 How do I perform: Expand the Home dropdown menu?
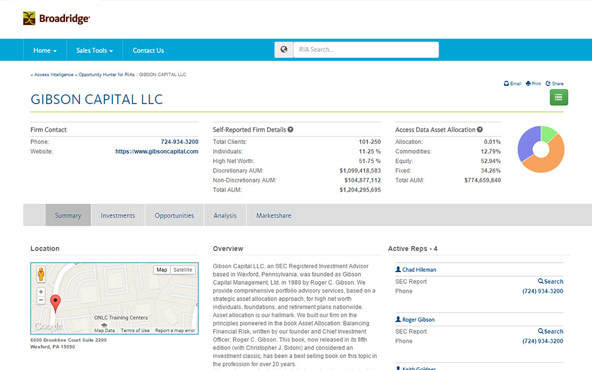pyautogui.click(x=45, y=50)
